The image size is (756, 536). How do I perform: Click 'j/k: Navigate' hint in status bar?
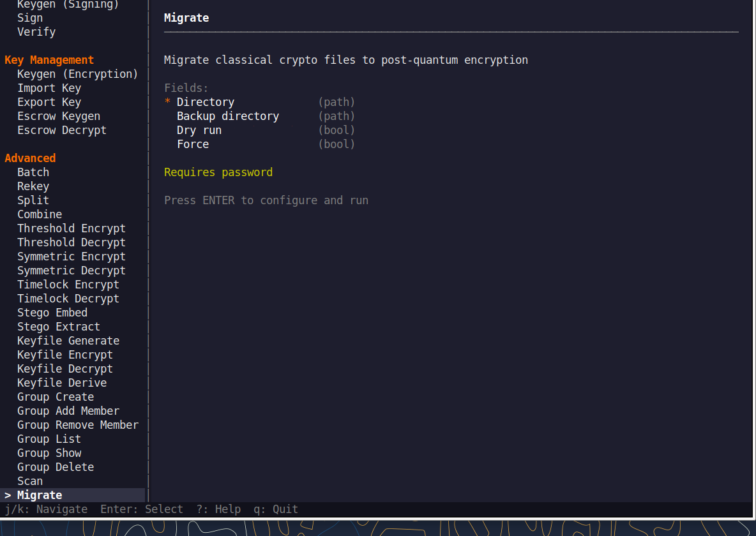point(46,509)
